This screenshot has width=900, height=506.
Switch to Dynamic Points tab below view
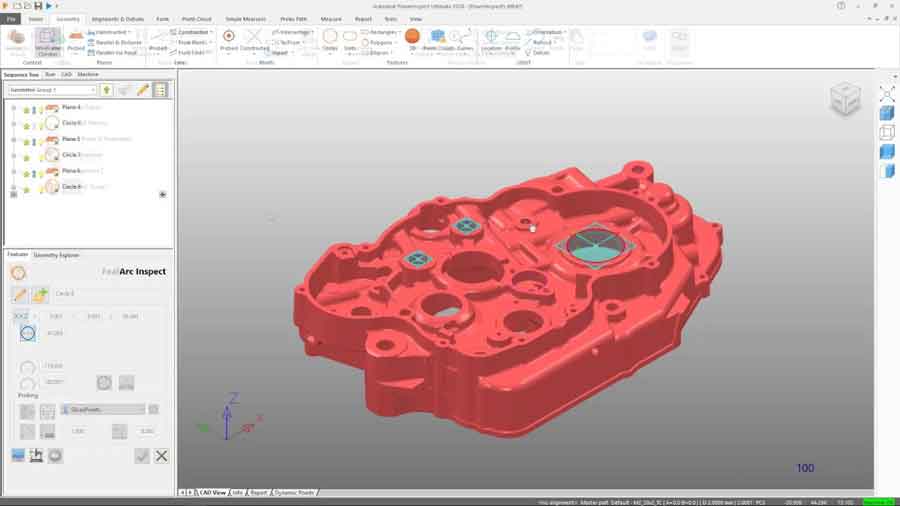click(294, 492)
